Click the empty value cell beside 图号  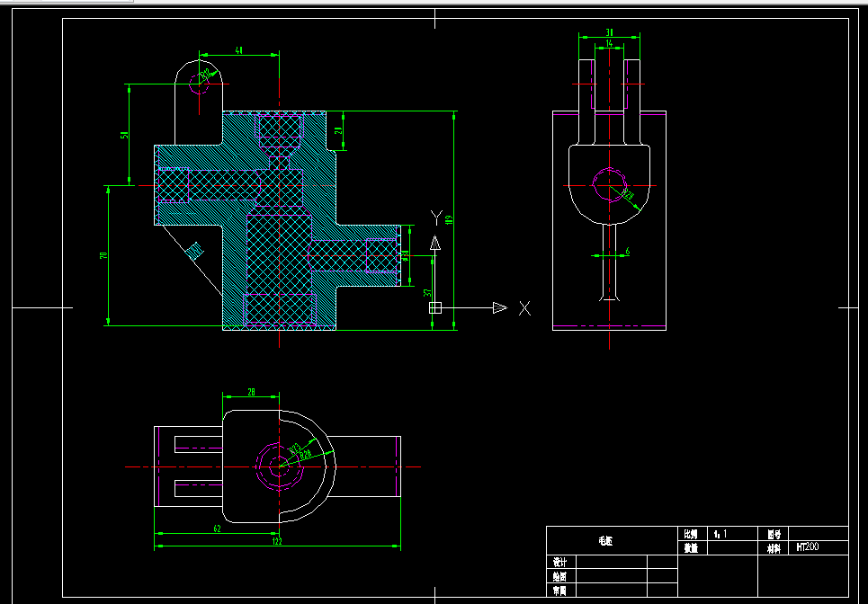[818, 534]
